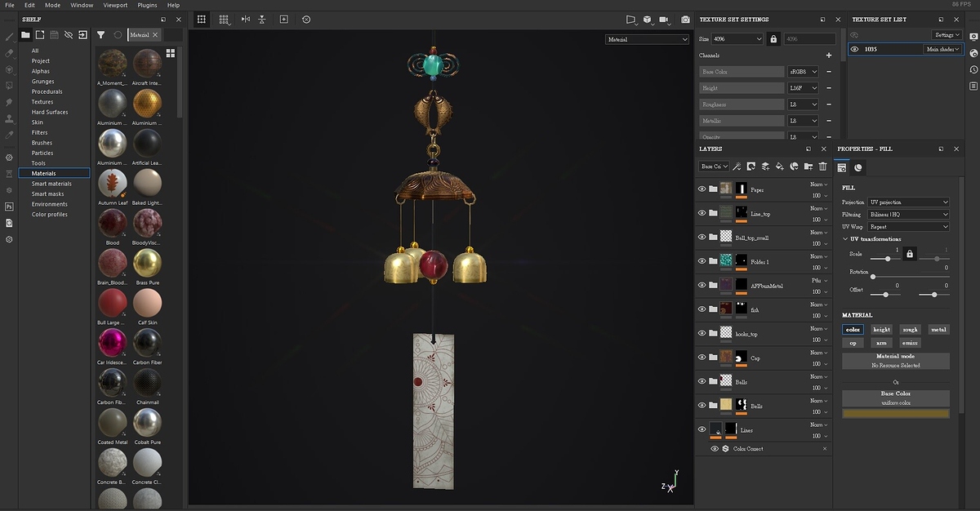Open the UV projection dropdown
The width and height of the screenshot is (980, 511).
point(908,202)
